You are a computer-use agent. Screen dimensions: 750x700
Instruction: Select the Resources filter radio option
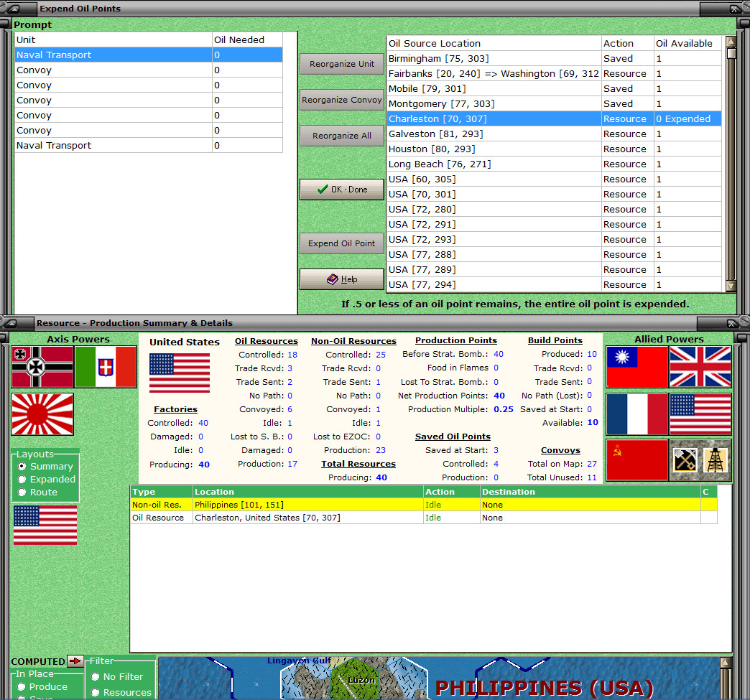click(x=95, y=692)
